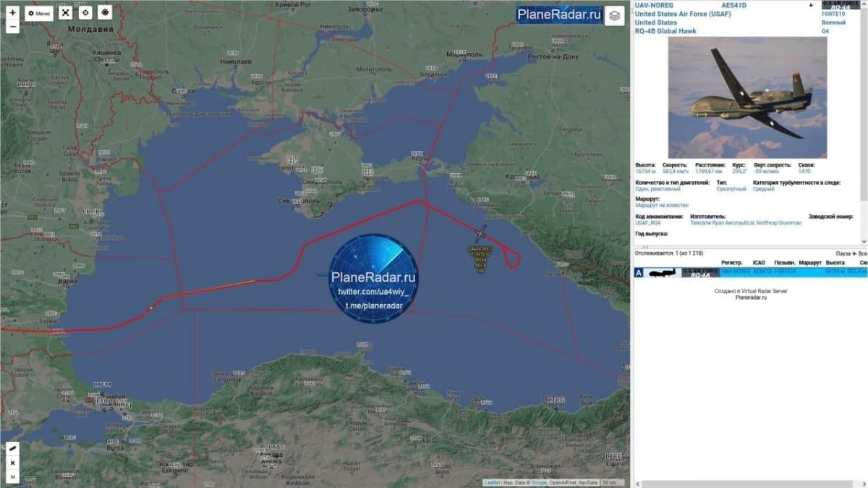Sort list by Высота column header
Viewport: 868px width, 488px height.
coord(835,262)
